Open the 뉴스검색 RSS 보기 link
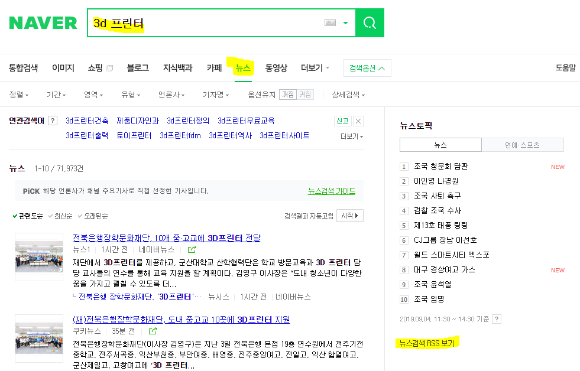The height and width of the screenshot is (371, 580). (427, 343)
